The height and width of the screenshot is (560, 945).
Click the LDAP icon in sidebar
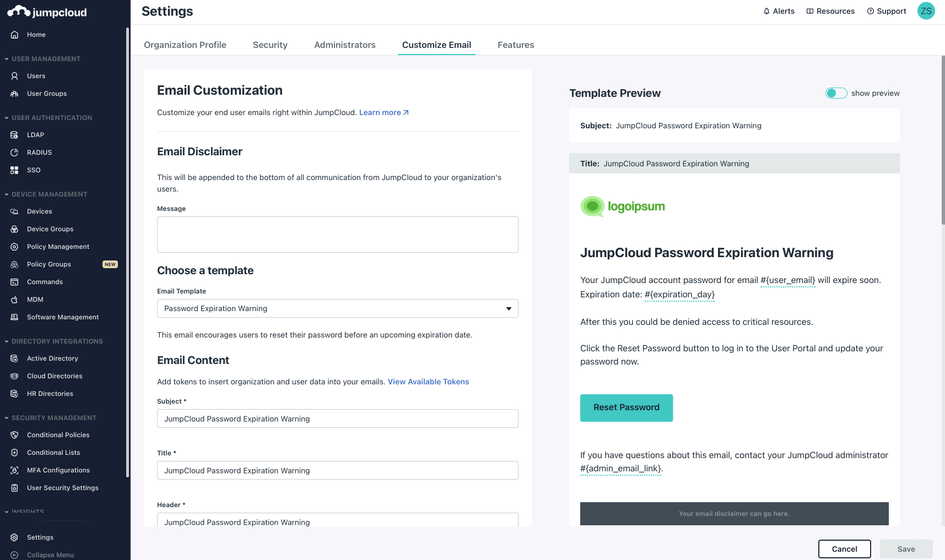(14, 135)
